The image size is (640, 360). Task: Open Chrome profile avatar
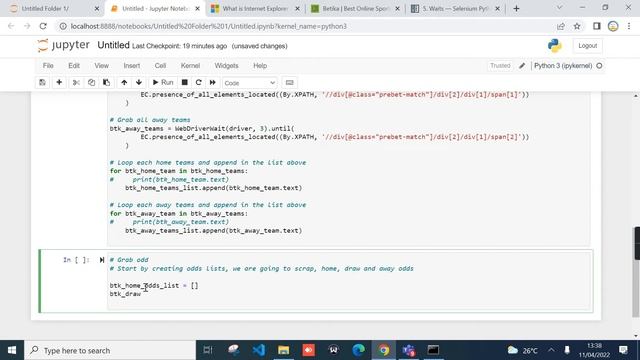(613, 26)
